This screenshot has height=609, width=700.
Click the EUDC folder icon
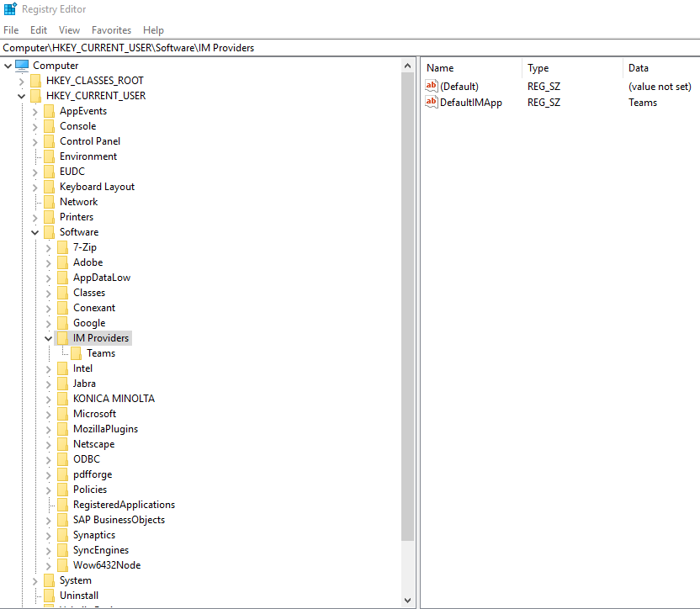[x=49, y=172]
